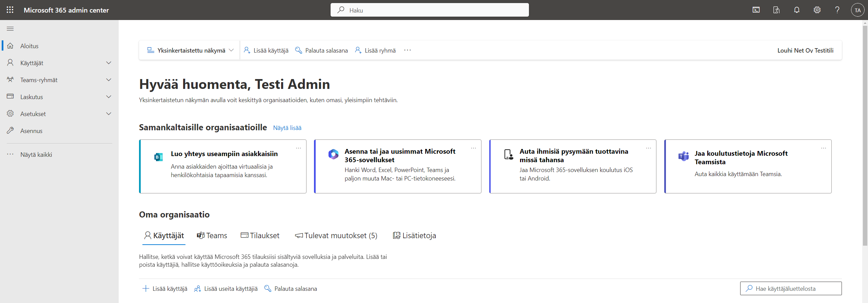
Task: Open toolbar overflow ellipsis menu
Action: coord(408,50)
